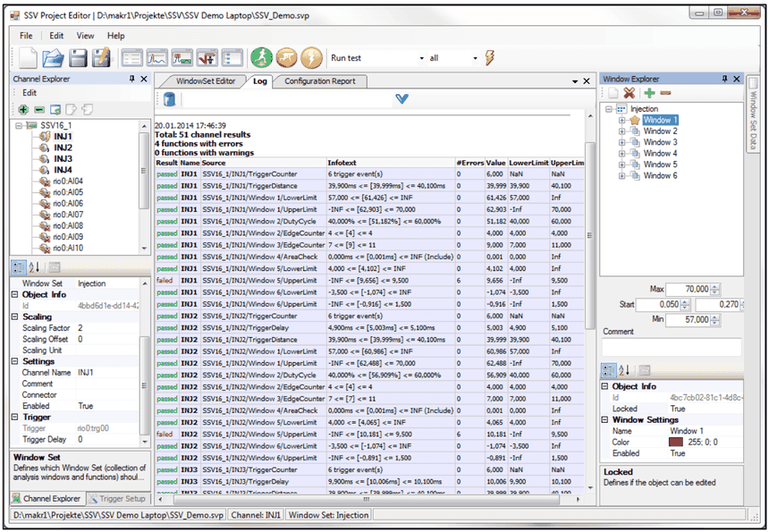Image resolution: width=769 pixels, height=532 pixels.
Task: Click the third Channel Explorer toolbar icon with green arrow
Action: point(55,109)
